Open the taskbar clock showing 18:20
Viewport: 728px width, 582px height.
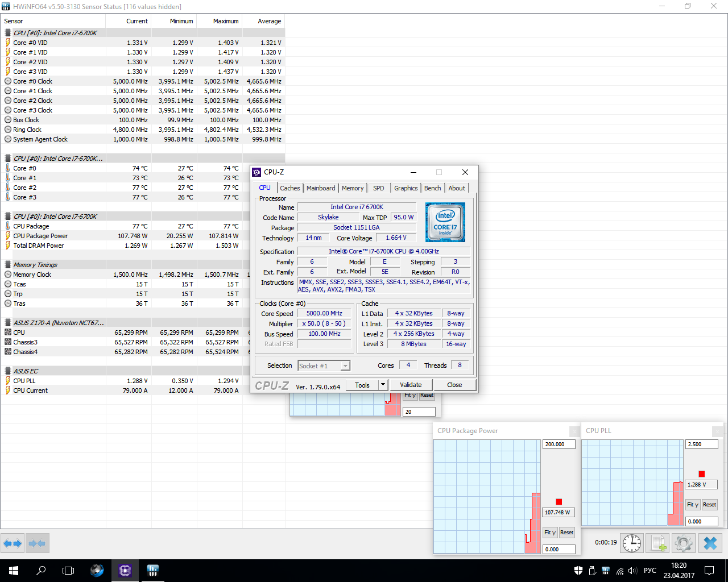pyautogui.click(x=679, y=571)
